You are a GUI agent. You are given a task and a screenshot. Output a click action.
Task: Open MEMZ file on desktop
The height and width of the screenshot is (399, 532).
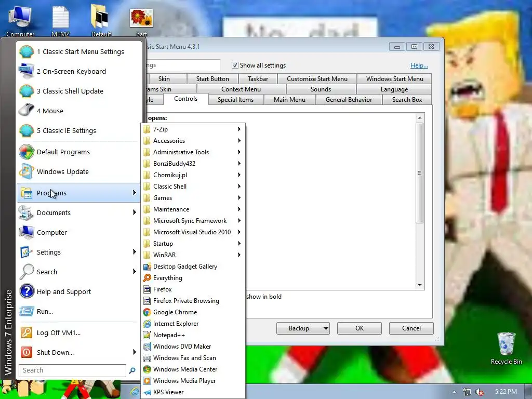(60, 20)
